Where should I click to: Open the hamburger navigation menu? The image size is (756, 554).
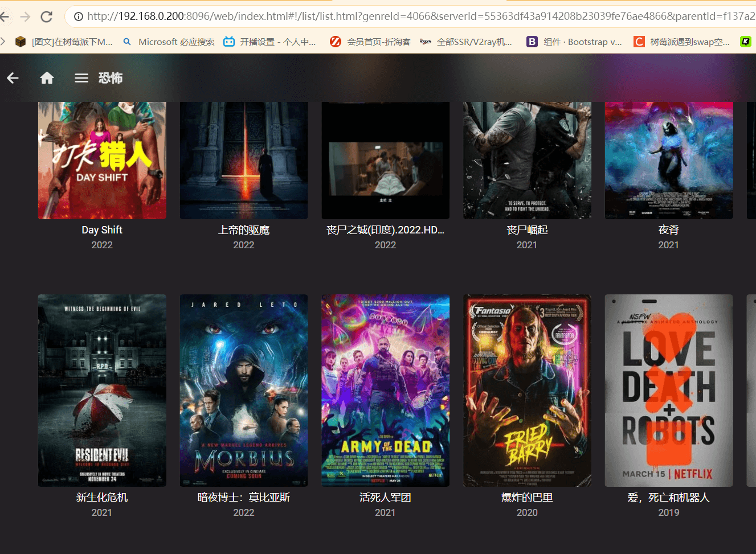[x=81, y=78]
